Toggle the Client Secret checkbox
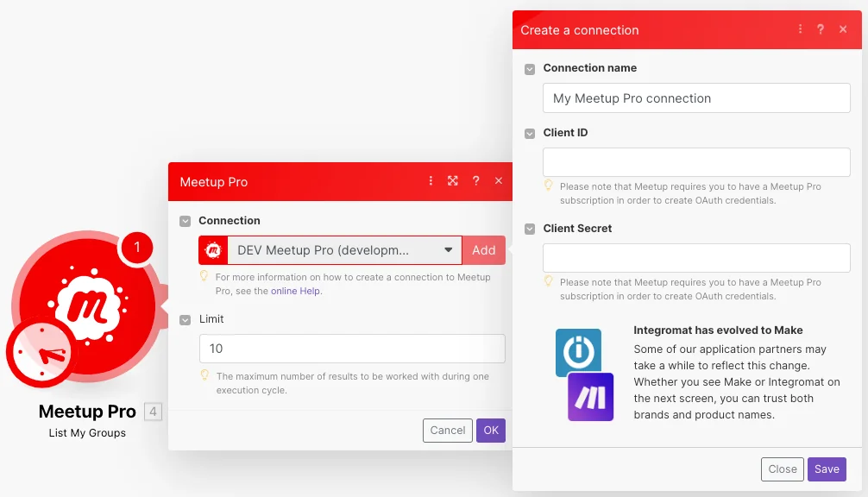868x497 pixels. (x=530, y=230)
